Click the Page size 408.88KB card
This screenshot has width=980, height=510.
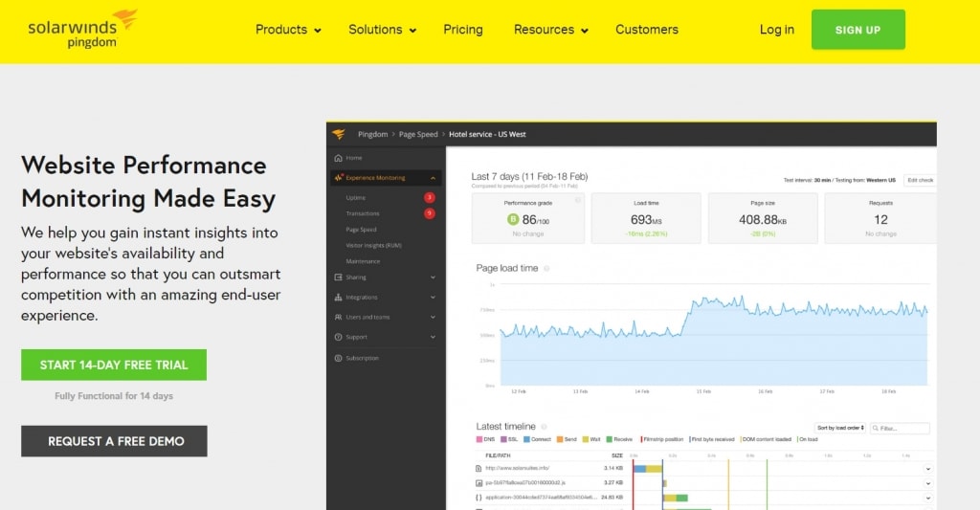click(x=763, y=218)
